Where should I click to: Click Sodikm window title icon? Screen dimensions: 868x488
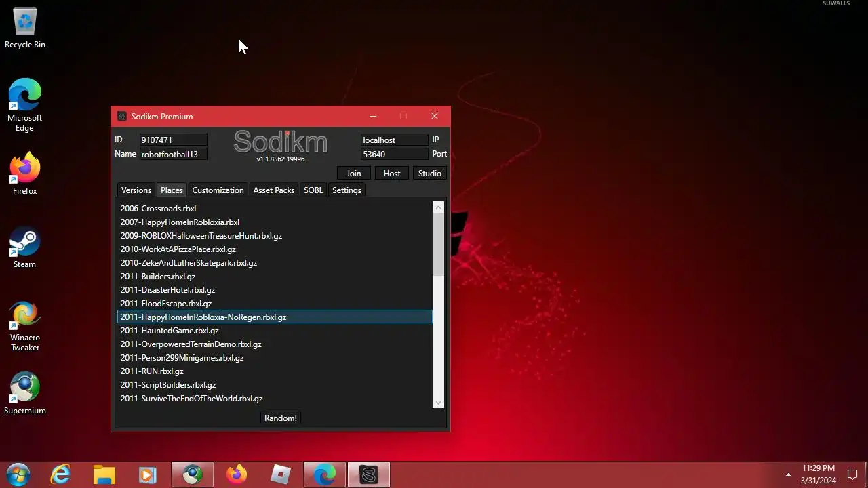(121, 117)
